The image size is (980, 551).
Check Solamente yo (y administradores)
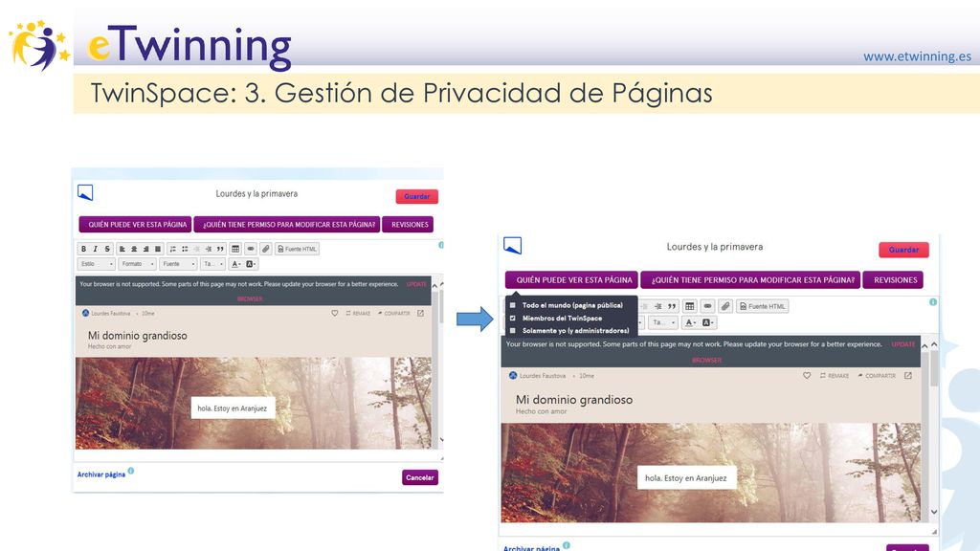click(513, 330)
